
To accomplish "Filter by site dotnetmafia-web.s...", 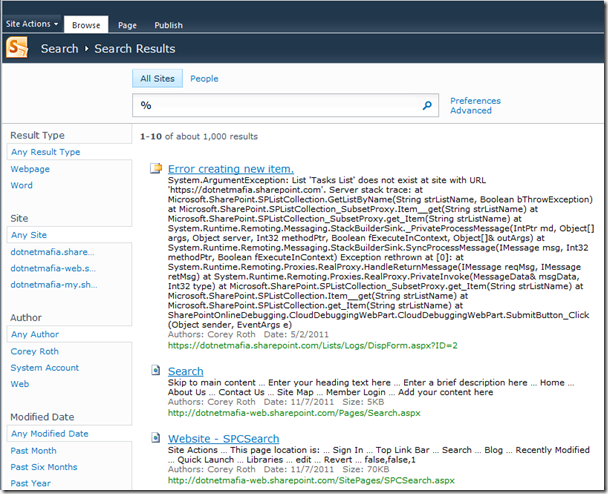I will (53, 268).
